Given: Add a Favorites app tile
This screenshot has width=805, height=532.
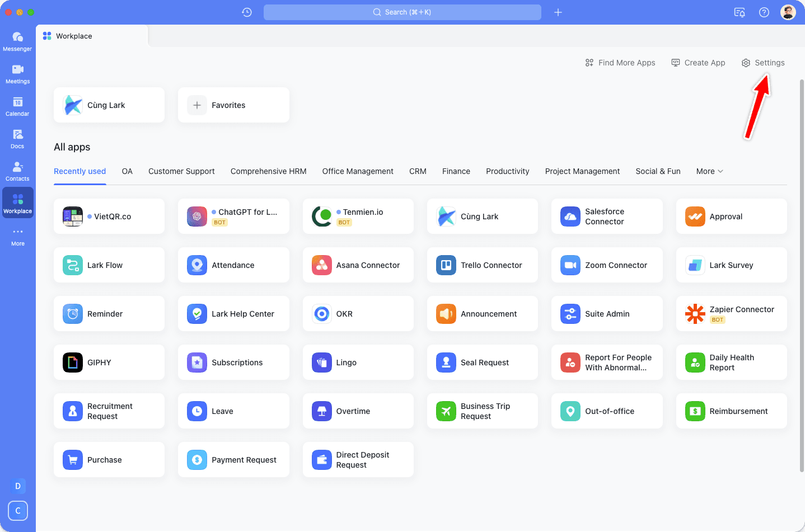Looking at the screenshot, I should 233,105.
